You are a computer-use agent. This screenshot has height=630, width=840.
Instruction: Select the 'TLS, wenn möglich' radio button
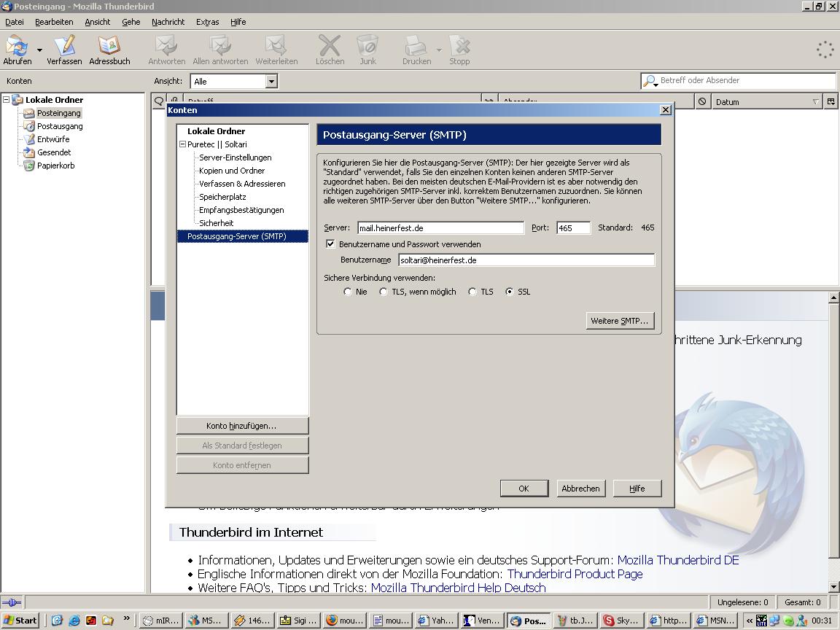pyautogui.click(x=383, y=292)
